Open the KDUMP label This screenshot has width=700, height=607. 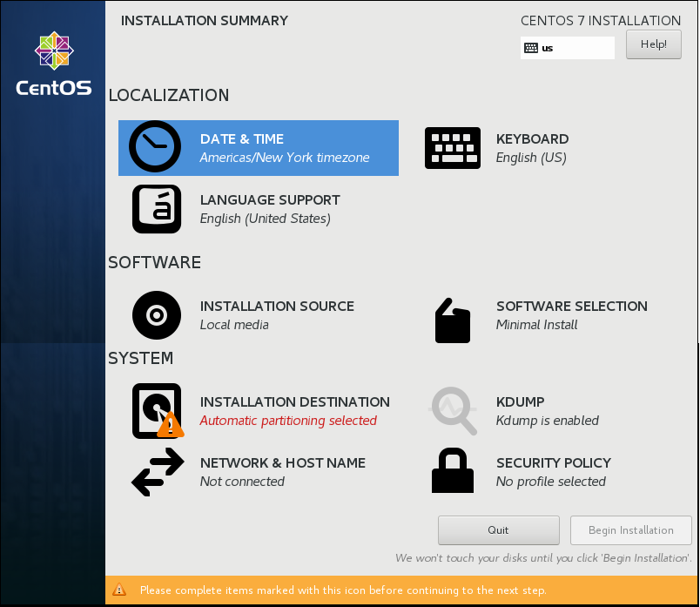pyautogui.click(x=521, y=402)
